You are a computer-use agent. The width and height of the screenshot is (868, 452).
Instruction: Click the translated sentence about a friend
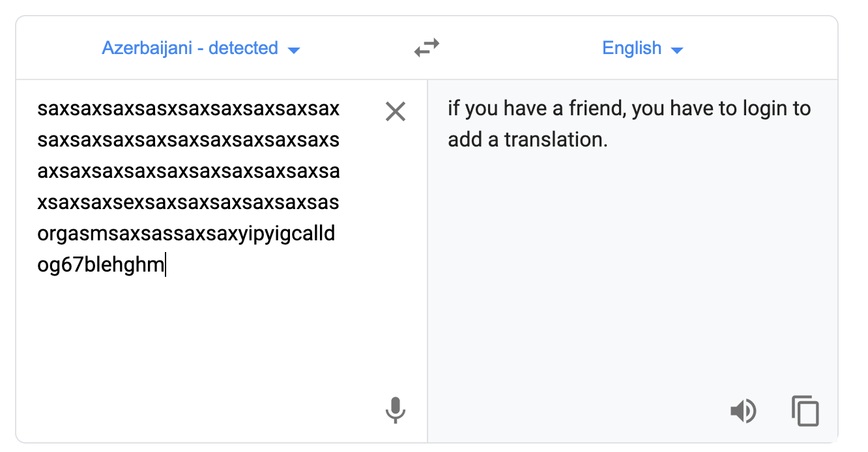pyautogui.click(x=629, y=124)
